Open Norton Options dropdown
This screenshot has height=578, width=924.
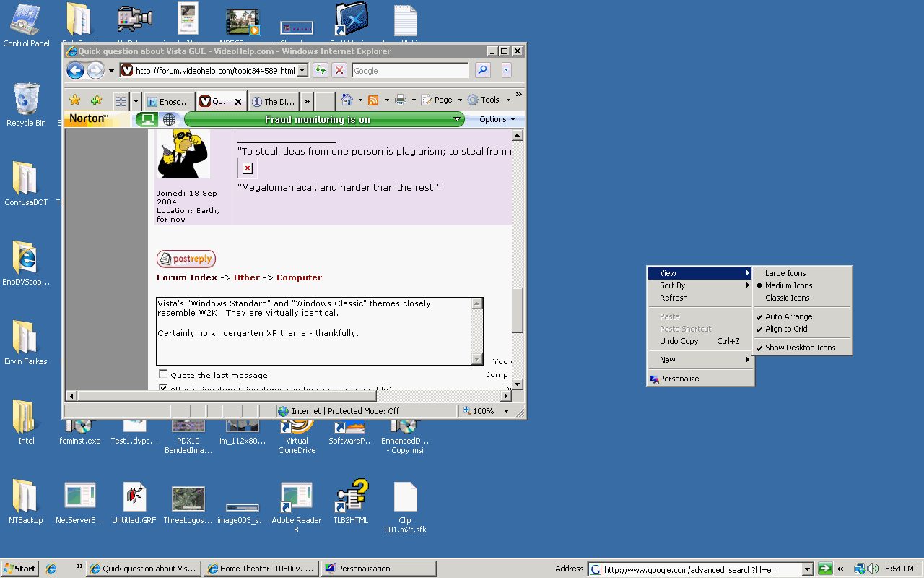tap(497, 119)
